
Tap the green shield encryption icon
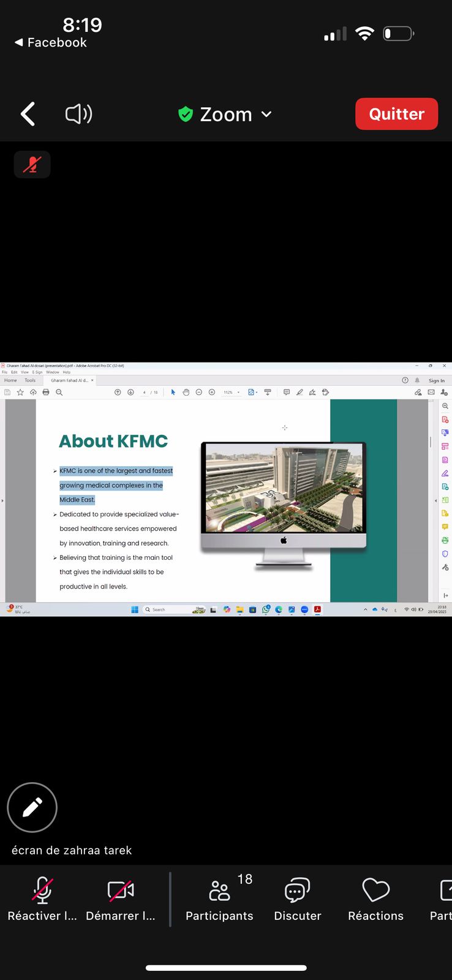pyautogui.click(x=185, y=114)
